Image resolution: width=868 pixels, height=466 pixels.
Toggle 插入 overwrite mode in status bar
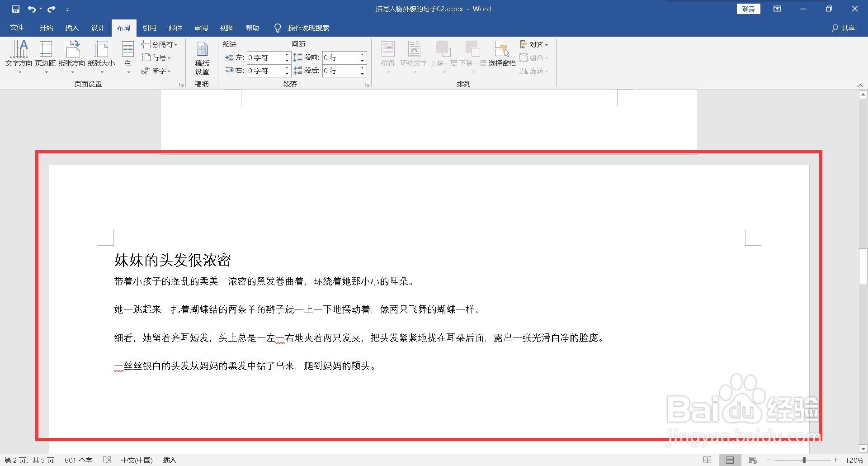(169, 460)
